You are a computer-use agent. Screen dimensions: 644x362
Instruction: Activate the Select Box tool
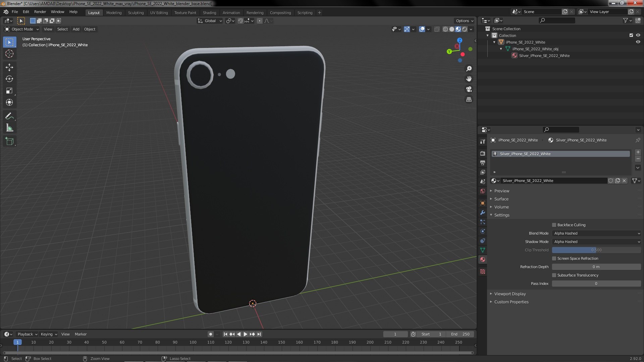(x=9, y=42)
